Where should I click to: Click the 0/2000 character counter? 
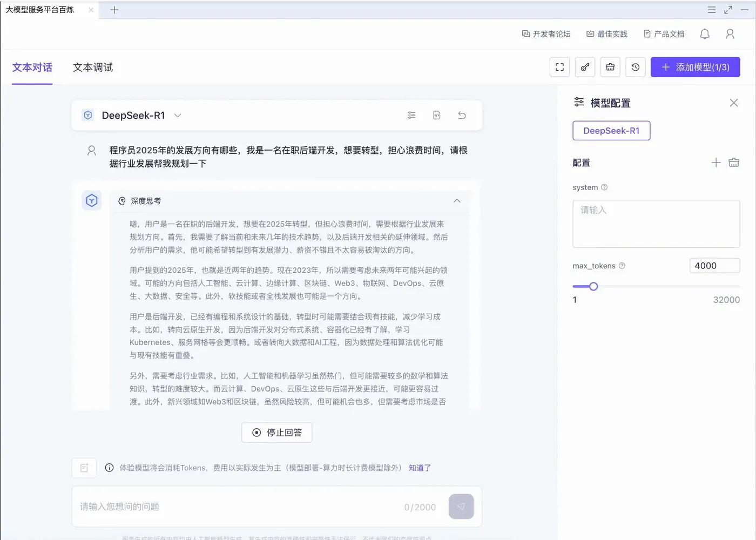[x=420, y=507]
